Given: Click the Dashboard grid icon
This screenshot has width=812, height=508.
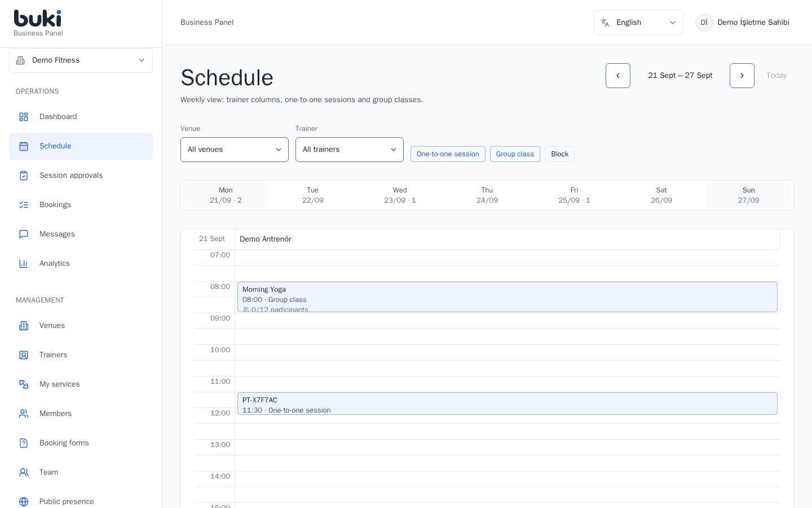Looking at the screenshot, I should click(x=24, y=117).
